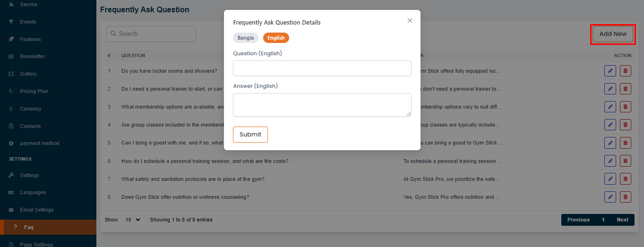Click the Events trophy icon in the sidebar

[x=11, y=22]
